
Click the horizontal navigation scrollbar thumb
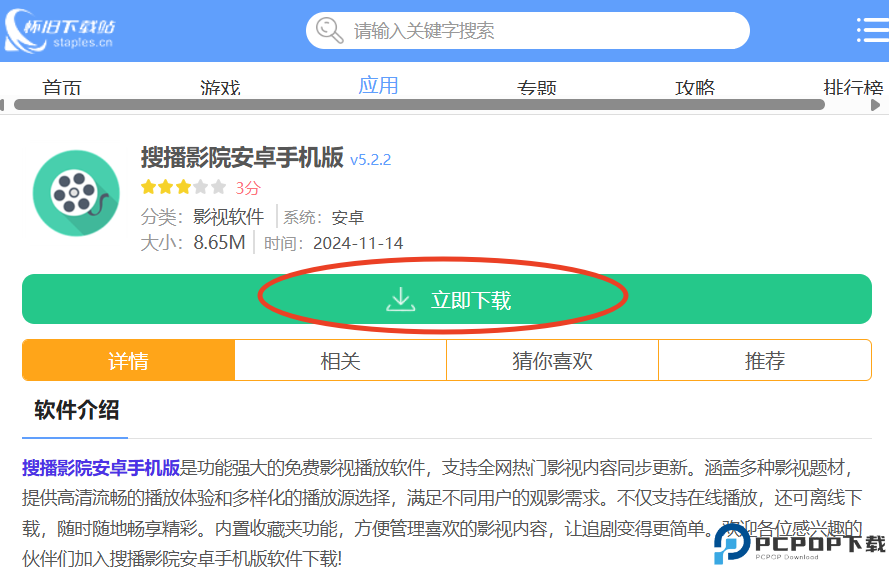[x=419, y=105]
